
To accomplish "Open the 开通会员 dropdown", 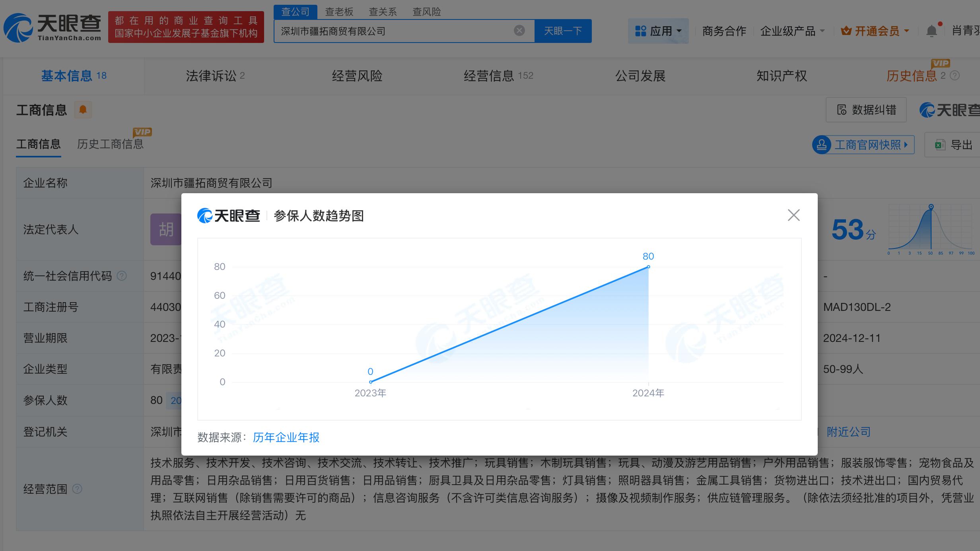I will pos(875,31).
